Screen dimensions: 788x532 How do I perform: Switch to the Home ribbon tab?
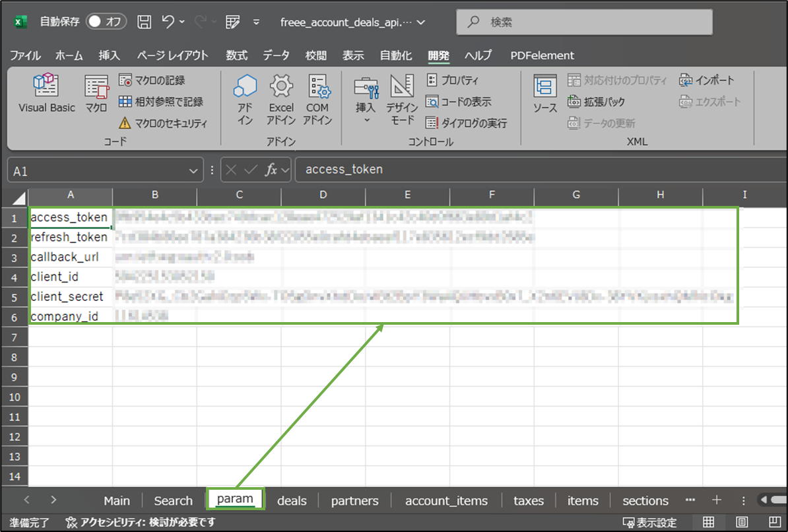pos(69,55)
